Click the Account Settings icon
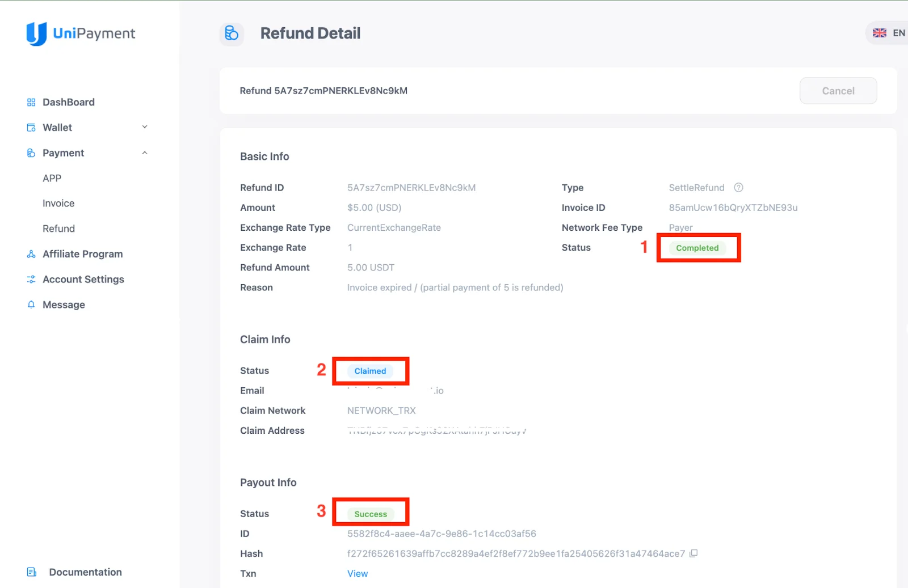The image size is (908, 588). click(30, 279)
